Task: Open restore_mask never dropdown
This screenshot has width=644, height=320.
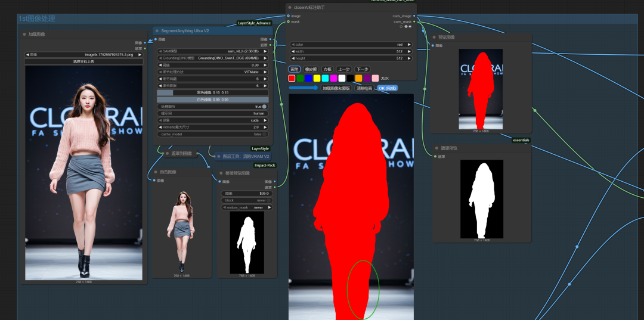Action: pyautogui.click(x=247, y=207)
